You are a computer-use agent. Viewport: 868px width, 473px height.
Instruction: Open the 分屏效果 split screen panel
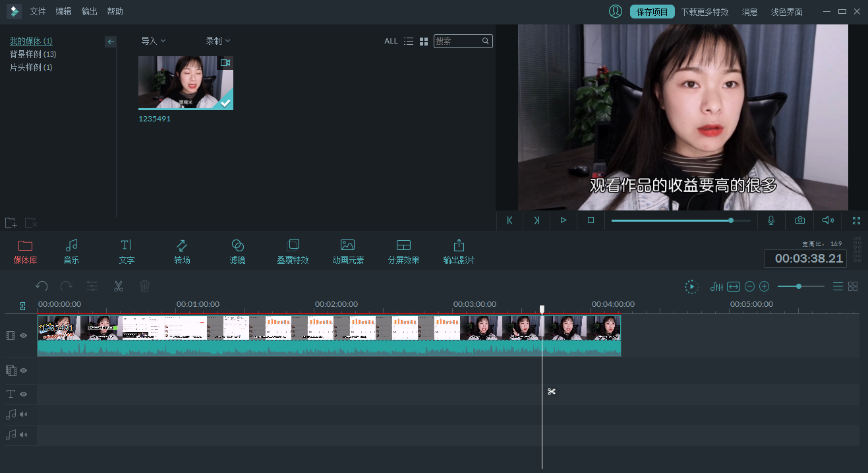[x=403, y=251]
